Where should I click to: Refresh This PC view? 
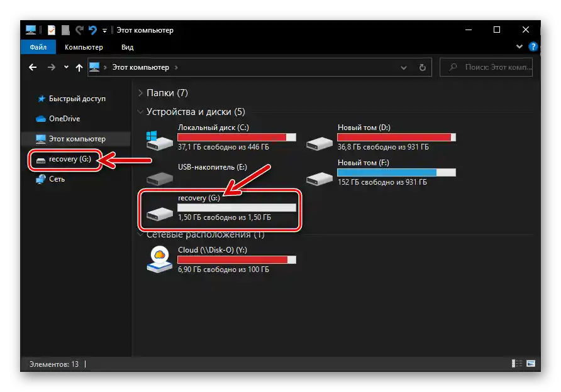(422, 67)
